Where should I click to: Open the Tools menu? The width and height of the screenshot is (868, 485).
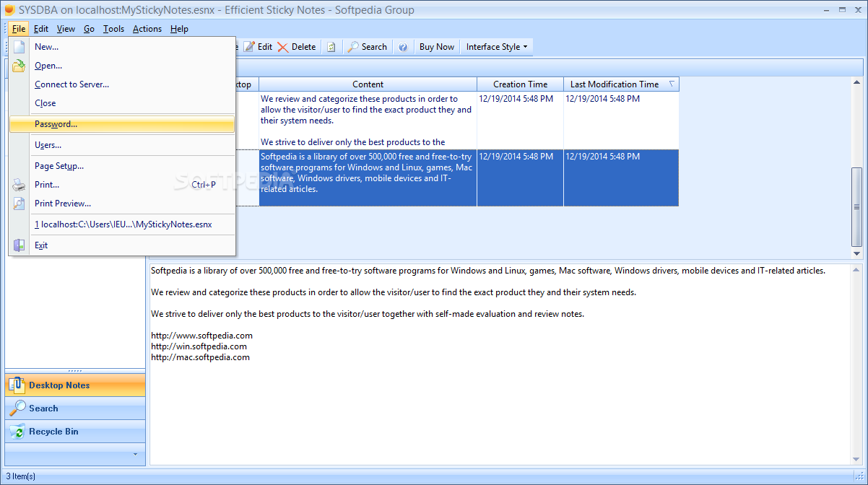click(x=113, y=29)
